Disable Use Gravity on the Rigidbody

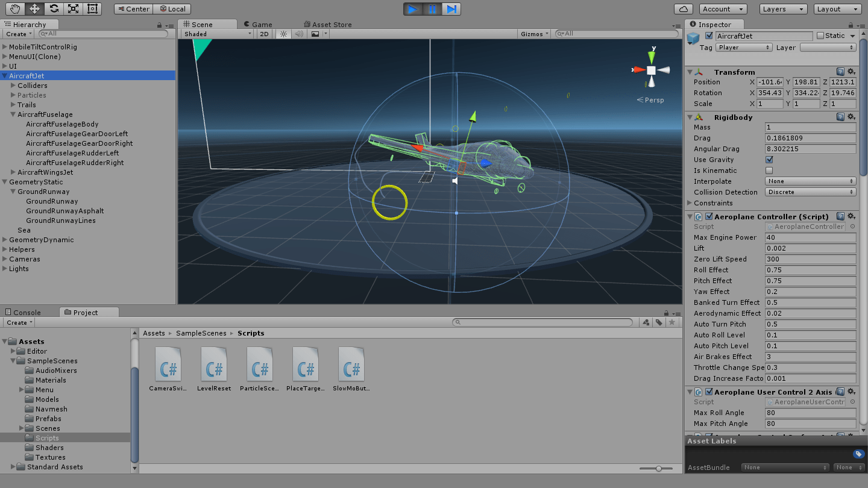(x=769, y=159)
